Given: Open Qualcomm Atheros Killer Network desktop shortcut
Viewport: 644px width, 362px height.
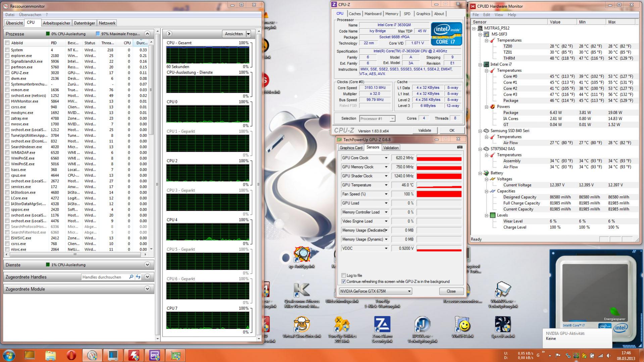Looking at the screenshot, I should [302, 295].
